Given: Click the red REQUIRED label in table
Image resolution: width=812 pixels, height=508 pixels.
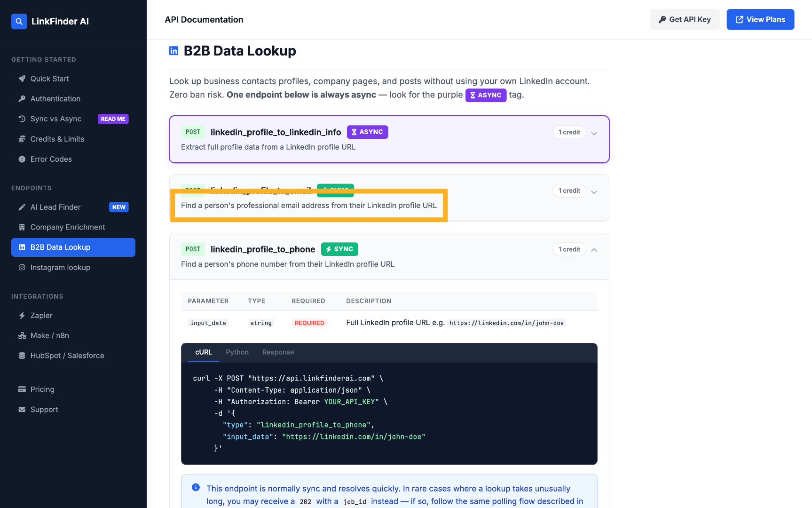Looking at the screenshot, I should pyautogui.click(x=309, y=323).
